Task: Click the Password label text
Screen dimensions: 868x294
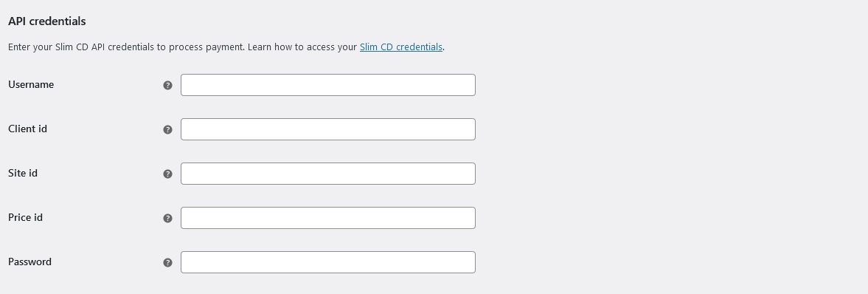Action: coord(30,261)
